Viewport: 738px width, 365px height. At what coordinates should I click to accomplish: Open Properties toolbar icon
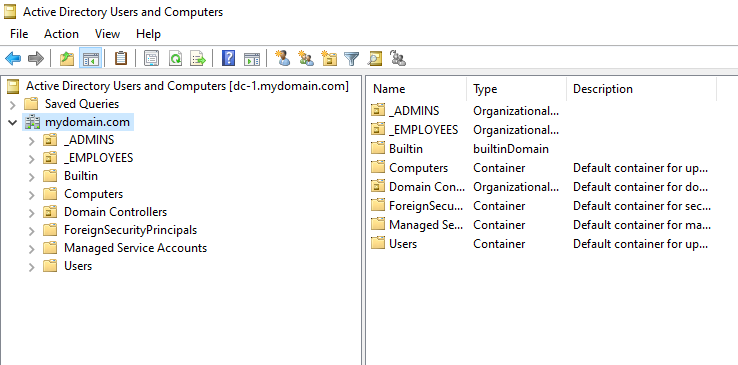[x=152, y=59]
